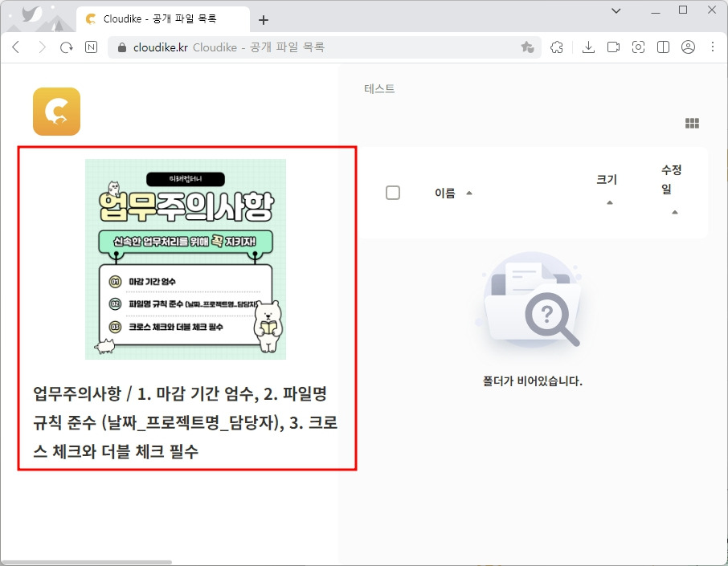Toggle the split view sidebar icon
Image resolution: width=728 pixels, height=566 pixels.
click(x=663, y=47)
